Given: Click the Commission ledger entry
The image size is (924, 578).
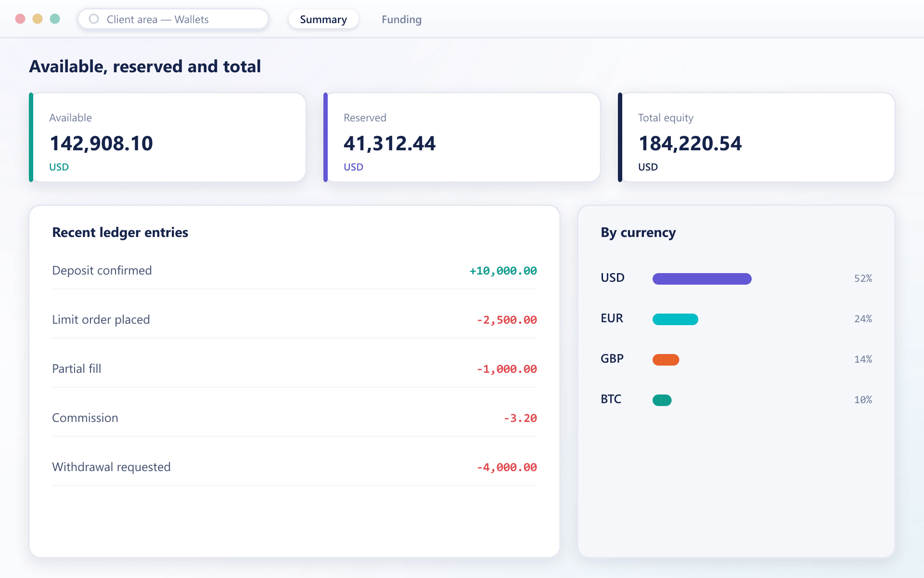Looking at the screenshot, I should coord(295,418).
